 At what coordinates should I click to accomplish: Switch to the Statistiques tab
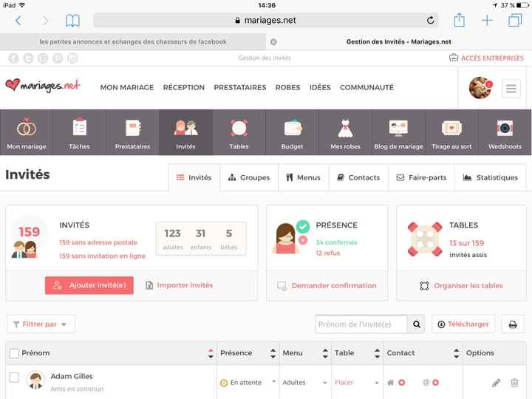(x=490, y=177)
